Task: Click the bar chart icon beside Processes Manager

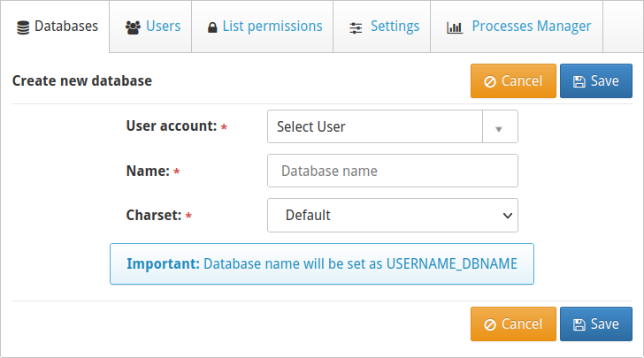Action: 455,27
